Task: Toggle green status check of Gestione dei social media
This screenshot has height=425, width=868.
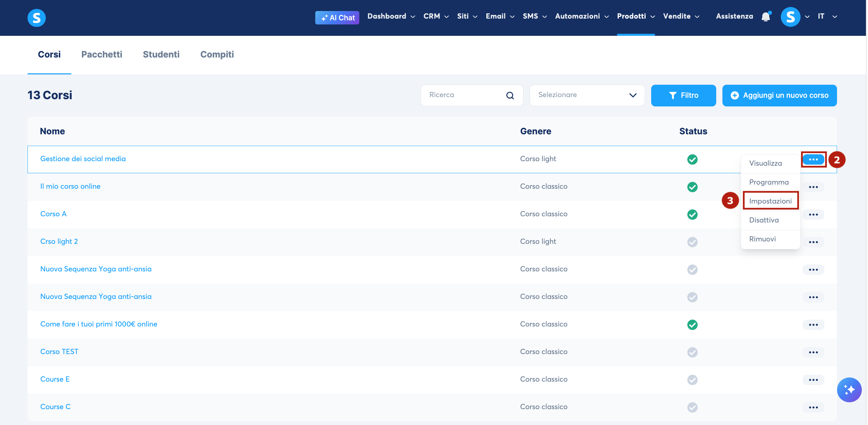Action: point(692,159)
